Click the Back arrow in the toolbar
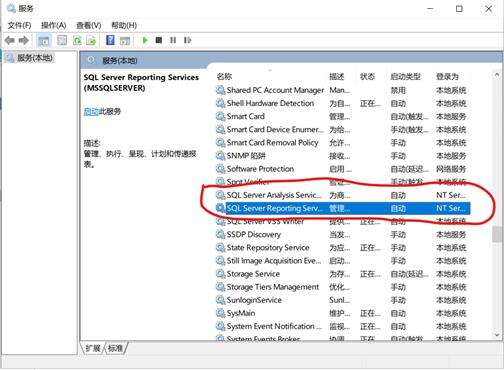 10,41
